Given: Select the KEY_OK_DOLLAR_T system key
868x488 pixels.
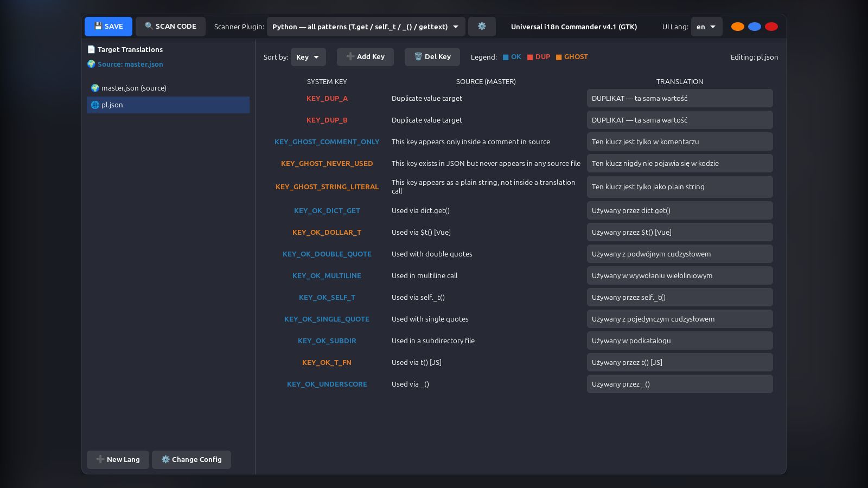Looking at the screenshot, I should (x=327, y=232).
